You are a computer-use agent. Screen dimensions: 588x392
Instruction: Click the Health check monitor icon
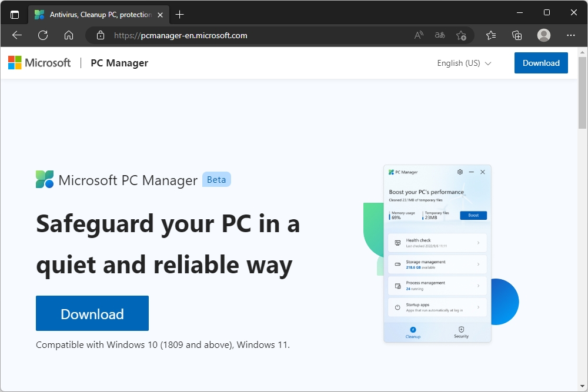click(397, 243)
